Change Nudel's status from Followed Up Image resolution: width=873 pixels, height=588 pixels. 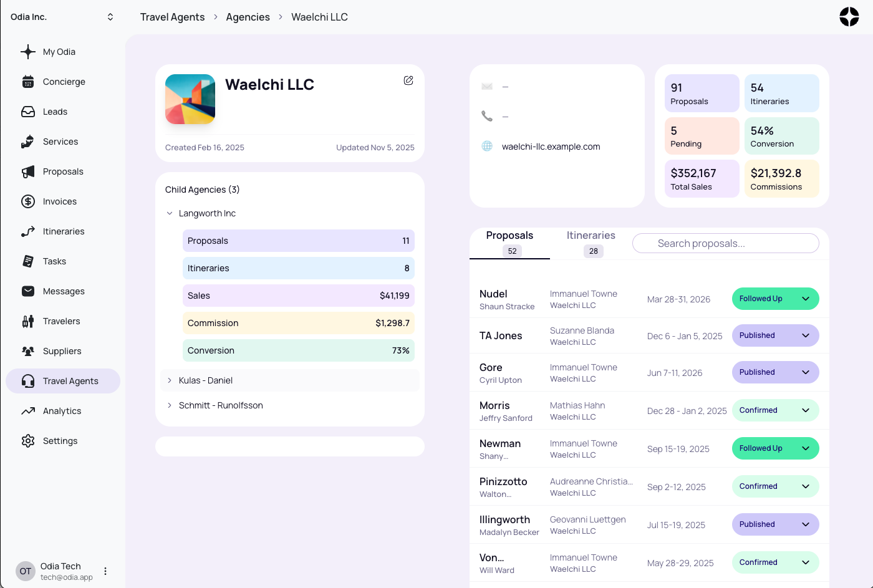(804, 299)
